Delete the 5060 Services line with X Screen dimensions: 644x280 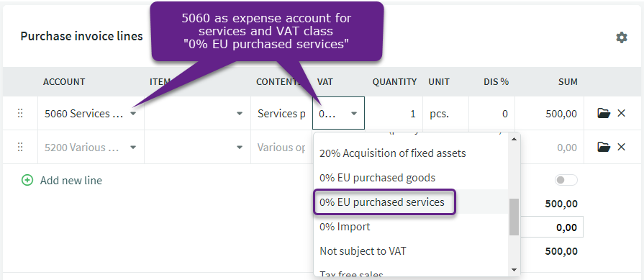621,113
